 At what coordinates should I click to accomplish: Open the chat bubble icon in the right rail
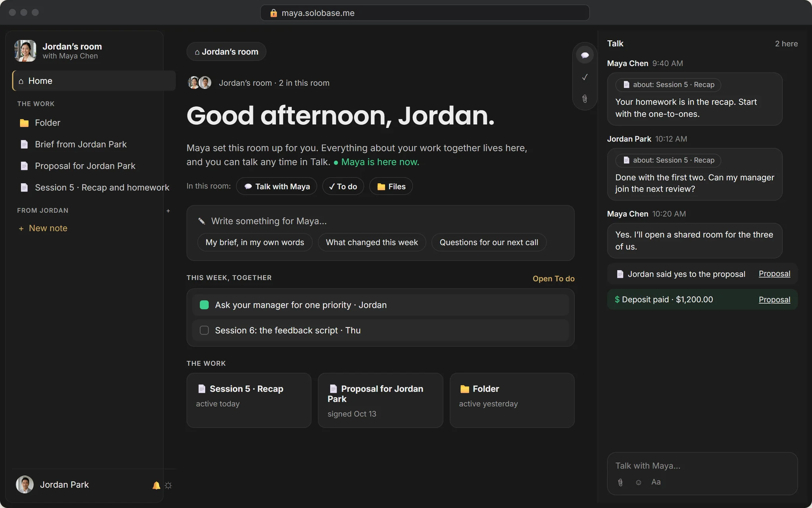[584, 55]
